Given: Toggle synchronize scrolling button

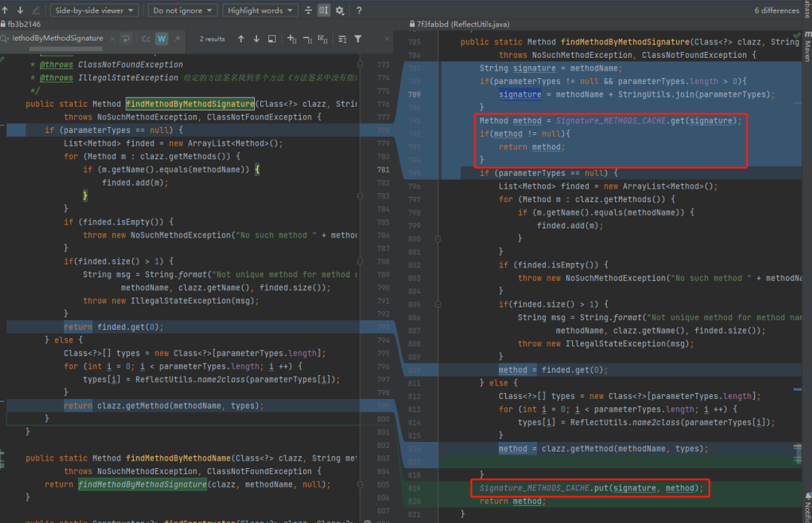Looking at the screenshot, I should tap(323, 11).
